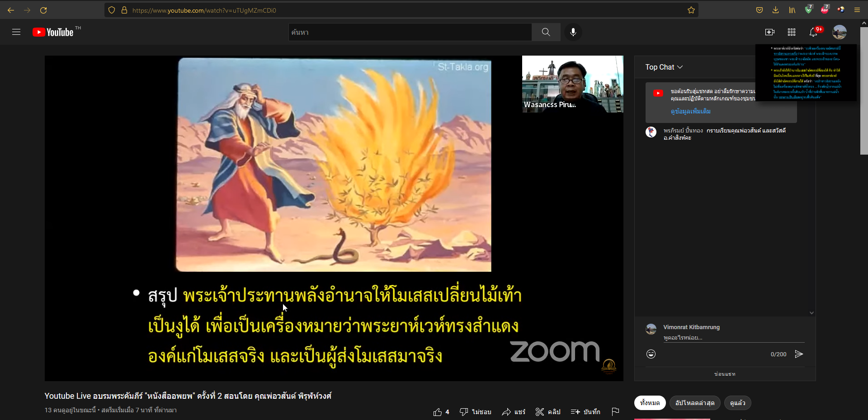868x420 pixels.
Task: Start voice search with the microphone
Action: coord(573,32)
